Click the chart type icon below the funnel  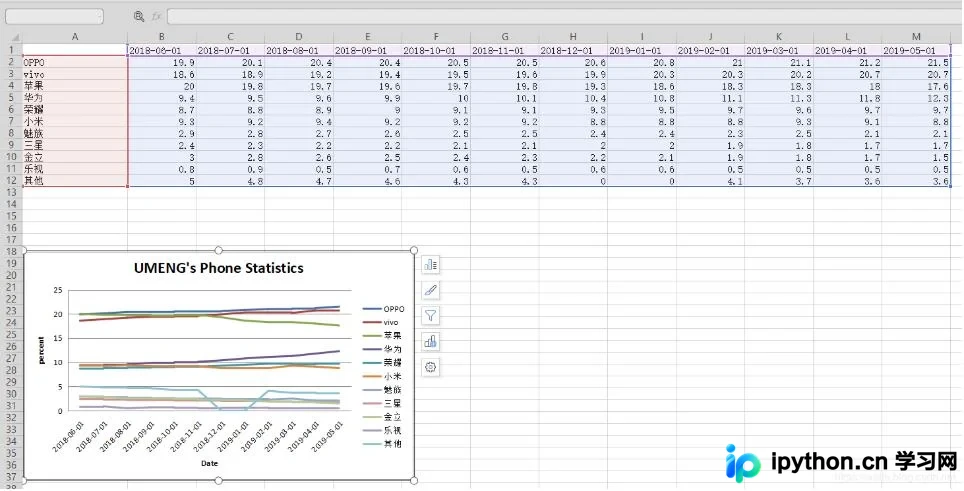tap(430, 341)
